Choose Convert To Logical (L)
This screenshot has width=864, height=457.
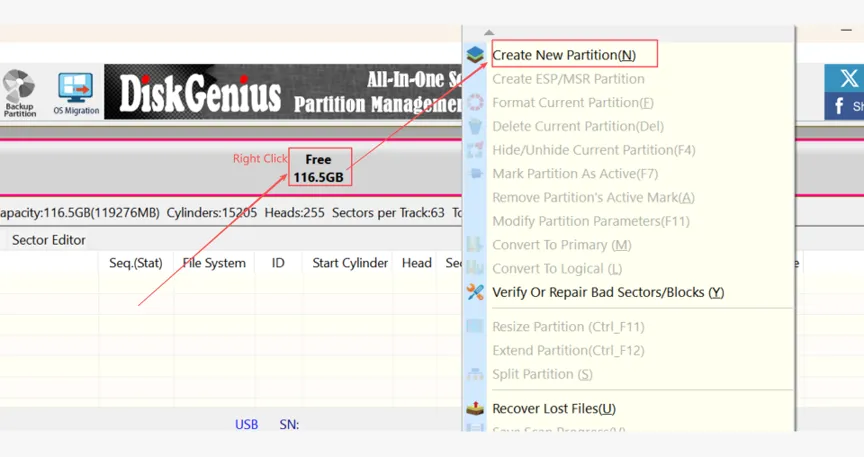(x=557, y=268)
